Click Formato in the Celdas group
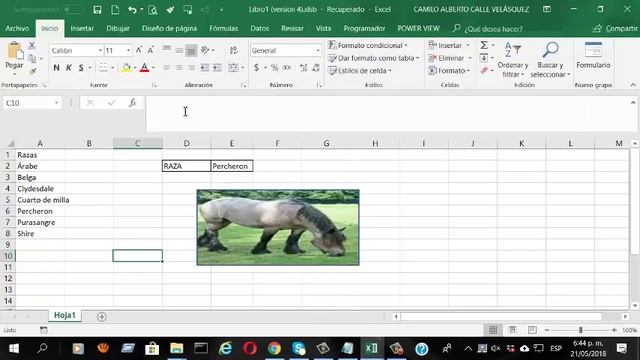This screenshot has width=640, height=360. coord(449,71)
